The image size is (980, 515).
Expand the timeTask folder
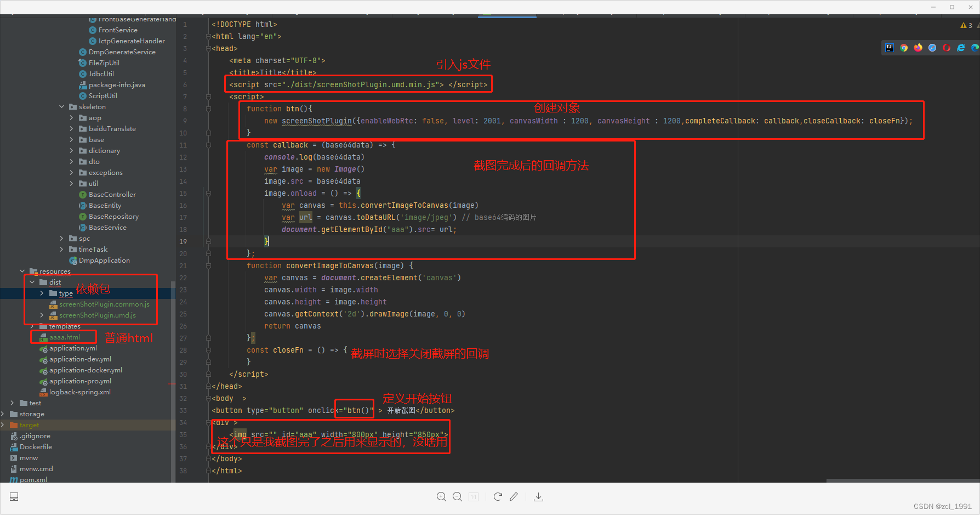(x=62, y=250)
